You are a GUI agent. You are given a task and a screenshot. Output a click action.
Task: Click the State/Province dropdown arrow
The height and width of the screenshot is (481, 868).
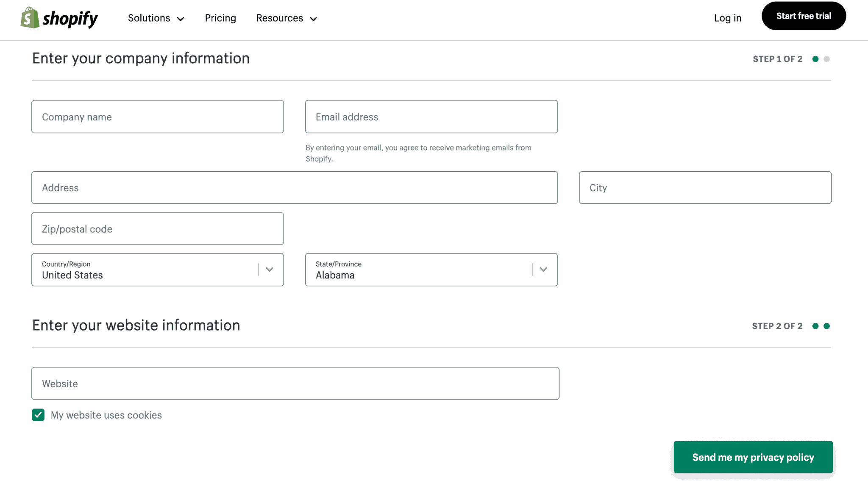pyautogui.click(x=543, y=270)
